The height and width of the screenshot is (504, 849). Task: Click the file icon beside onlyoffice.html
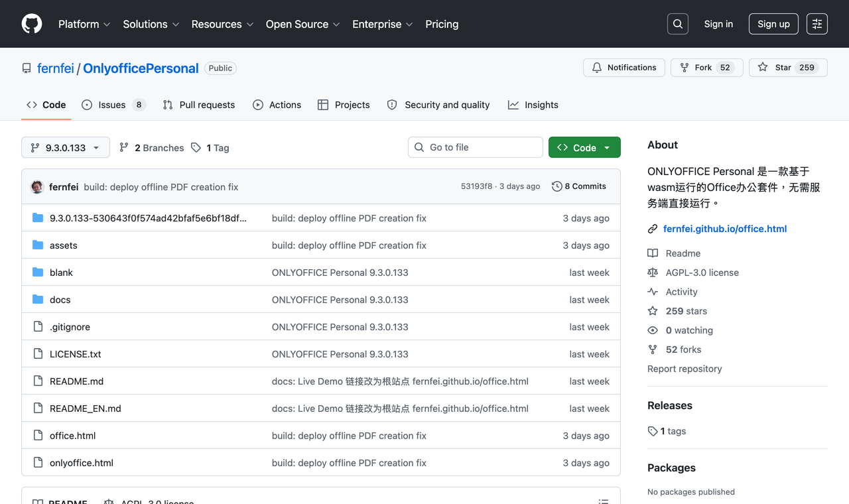click(38, 463)
